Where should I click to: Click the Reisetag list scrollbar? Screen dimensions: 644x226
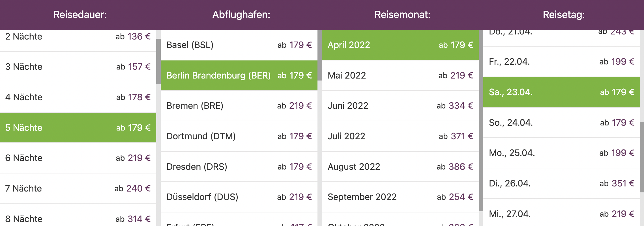(x=642, y=157)
